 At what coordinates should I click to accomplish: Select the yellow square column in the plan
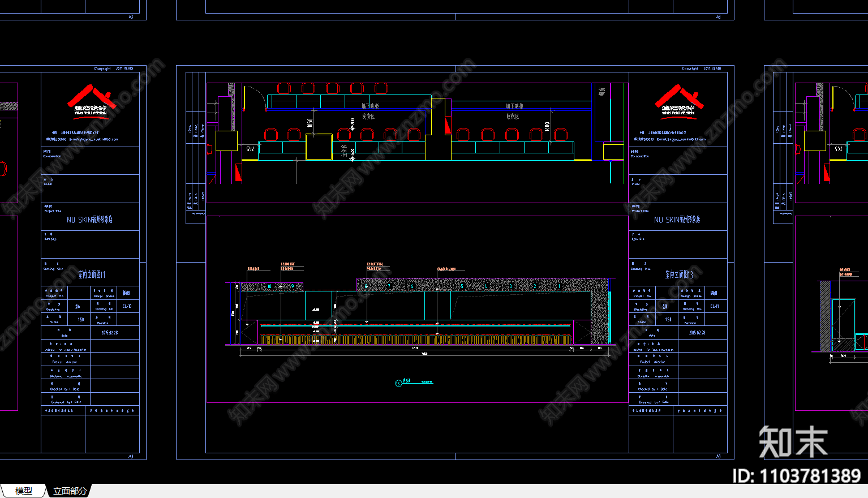[319, 147]
